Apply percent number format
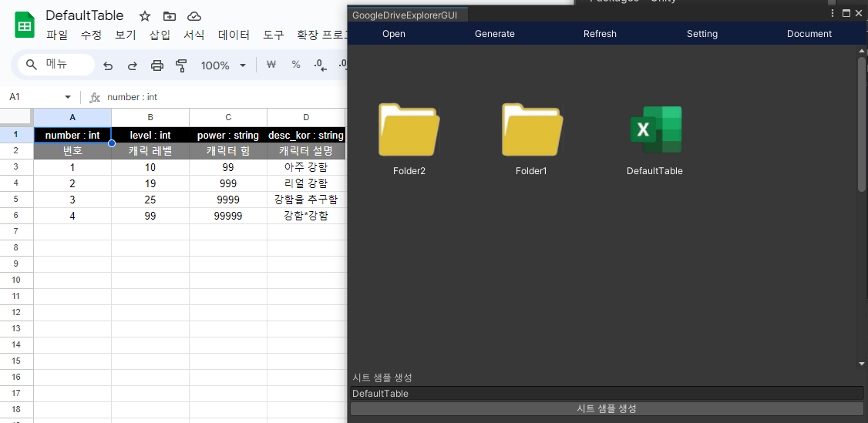The image size is (868, 423). [x=296, y=65]
